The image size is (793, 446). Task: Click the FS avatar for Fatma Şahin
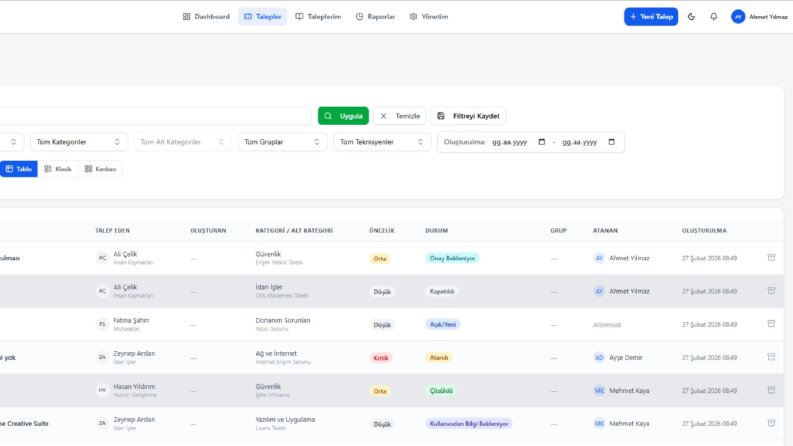pos(102,324)
